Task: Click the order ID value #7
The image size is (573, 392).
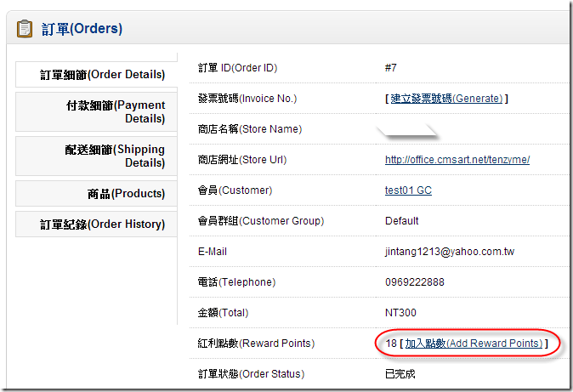Action: click(x=391, y=68)
